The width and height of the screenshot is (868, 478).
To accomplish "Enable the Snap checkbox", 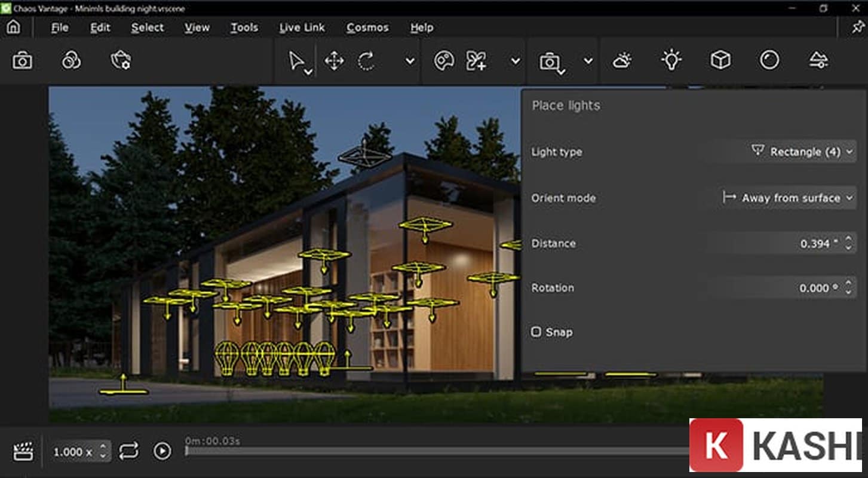I will point(536,332).
